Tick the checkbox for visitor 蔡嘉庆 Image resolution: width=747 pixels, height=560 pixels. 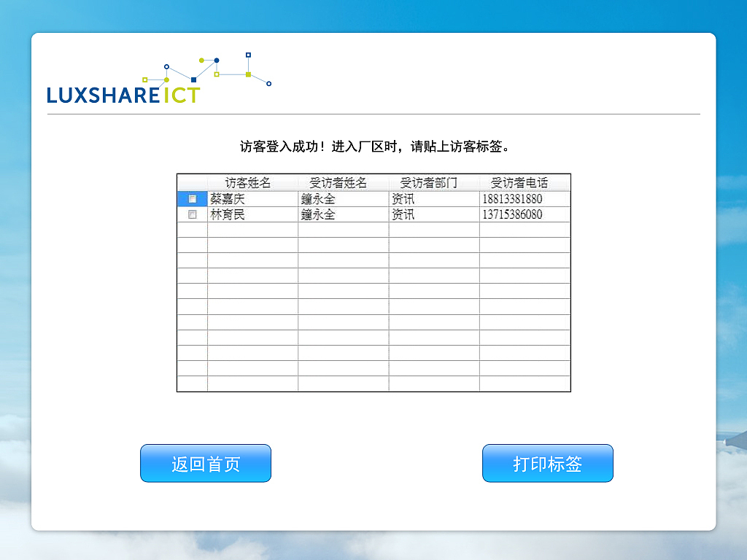(193, 198)
